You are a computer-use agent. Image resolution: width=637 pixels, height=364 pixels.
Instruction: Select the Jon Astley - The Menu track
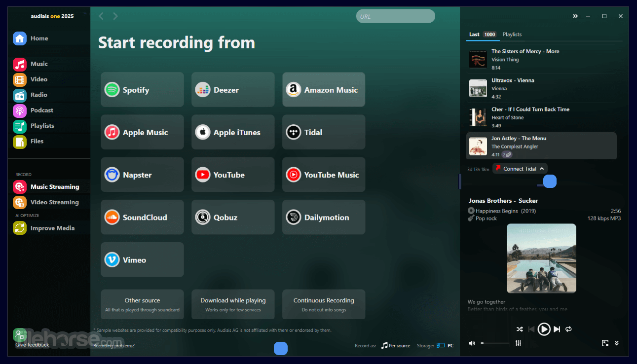tap(541, 146)
